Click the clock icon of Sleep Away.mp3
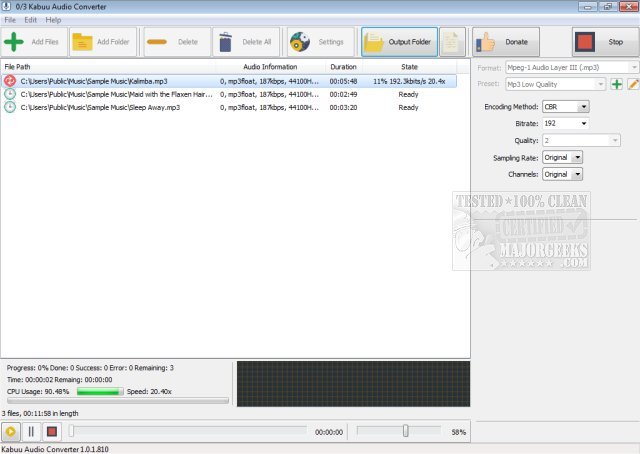The height and width of the screenshot is (454, 640). pyautogui.click(x=10, y=107)
